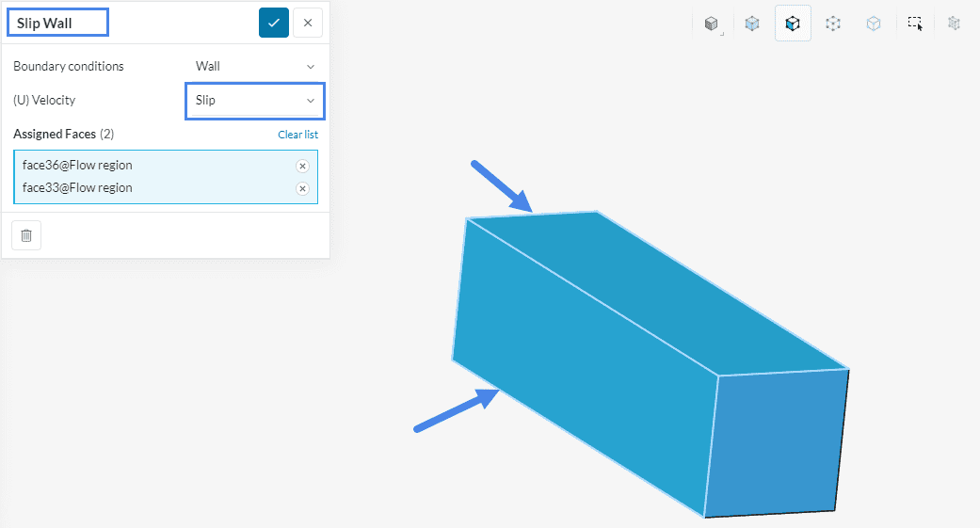The height and width of the screenshot is (528, 980).
Task: Open the Boundary conditions Wall dropdown
Action: (x=254, y=67)
